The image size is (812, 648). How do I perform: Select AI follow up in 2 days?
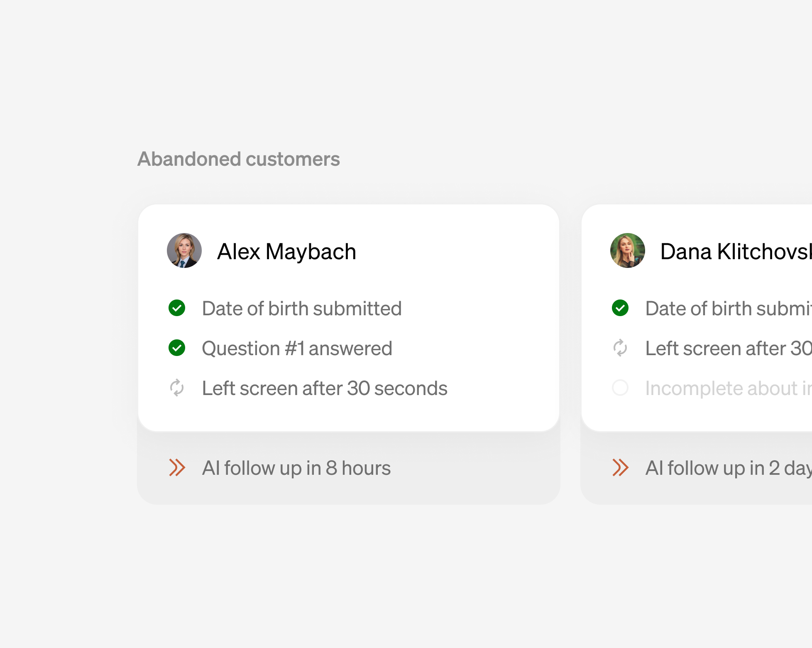coord(729,468)
